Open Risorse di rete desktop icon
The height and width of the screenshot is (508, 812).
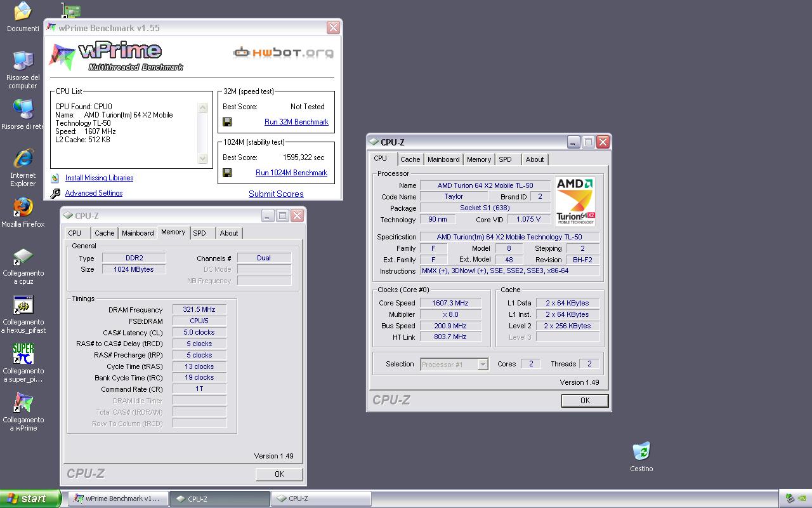(23, 110)
